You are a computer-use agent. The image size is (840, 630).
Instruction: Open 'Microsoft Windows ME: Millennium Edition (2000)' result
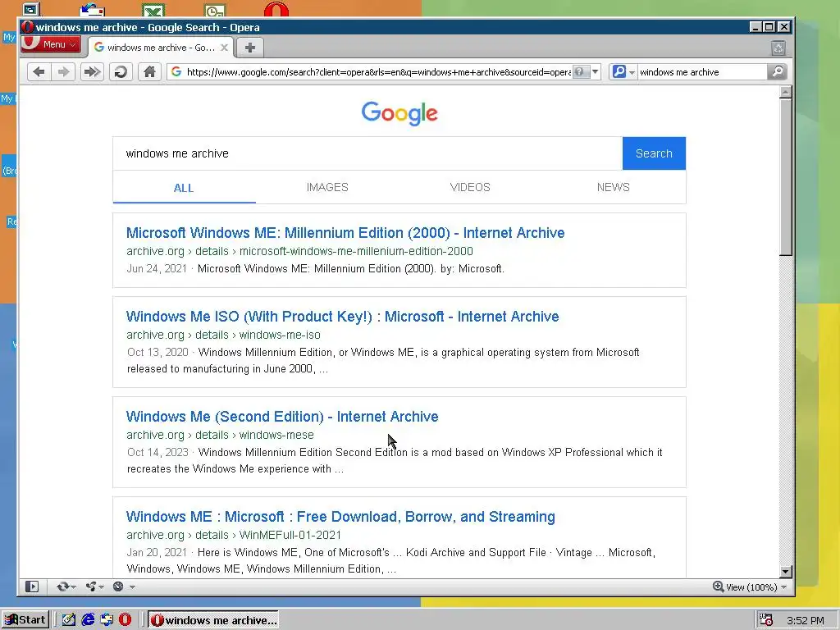345,233
